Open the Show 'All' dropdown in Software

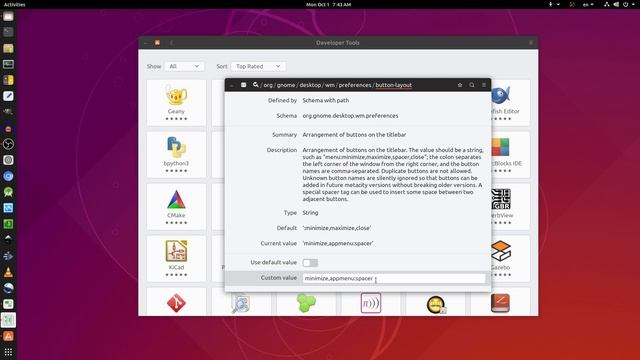click(184, 66)
